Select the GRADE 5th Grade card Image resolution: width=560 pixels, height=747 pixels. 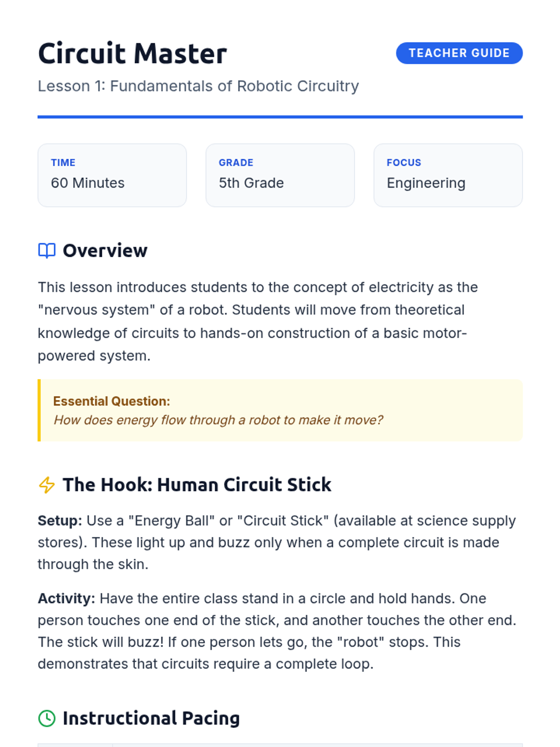[280, 175]
